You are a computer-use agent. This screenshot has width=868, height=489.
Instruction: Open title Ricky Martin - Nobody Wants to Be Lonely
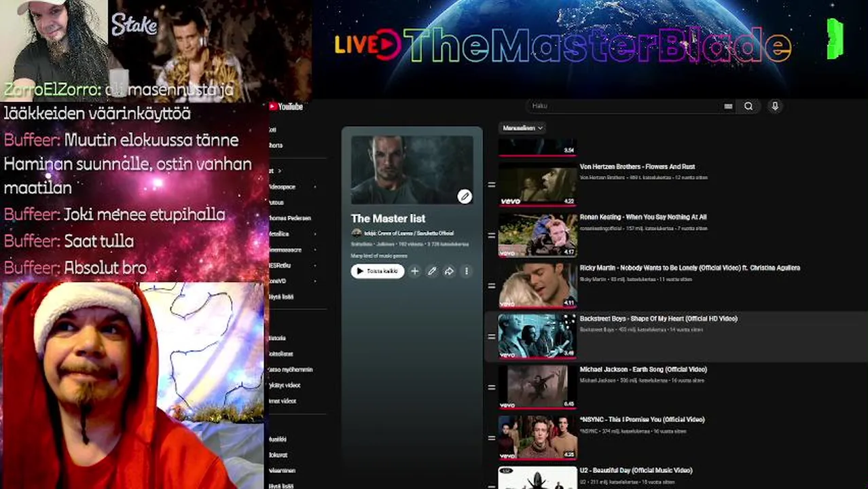[x=690, y=268]
